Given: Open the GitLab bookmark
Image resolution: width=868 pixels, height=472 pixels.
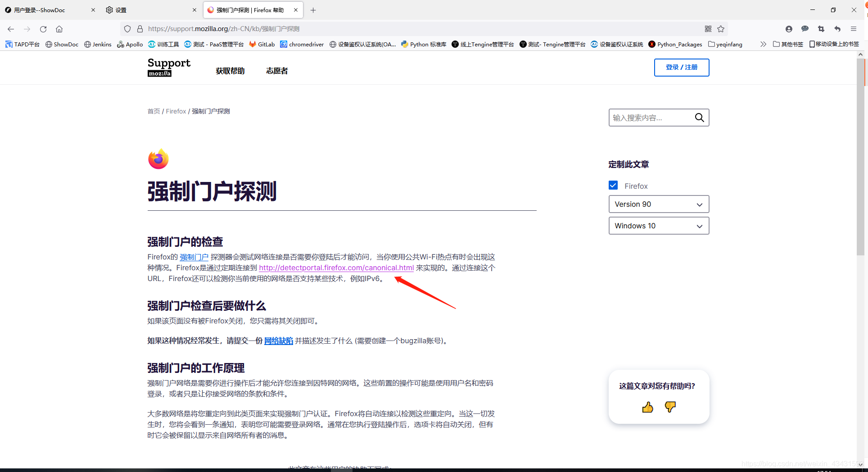Looking at the screenshot, I should (x=262, y=44).
